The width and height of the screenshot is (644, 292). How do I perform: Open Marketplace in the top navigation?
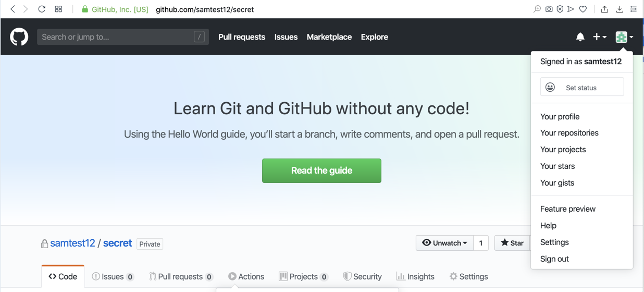[329, 37]
